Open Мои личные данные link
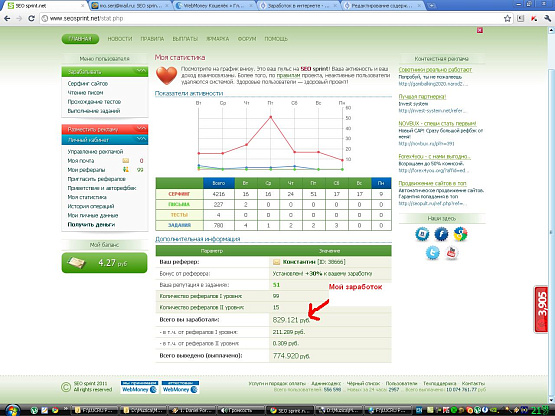The image size is (555, 416). 93,215
